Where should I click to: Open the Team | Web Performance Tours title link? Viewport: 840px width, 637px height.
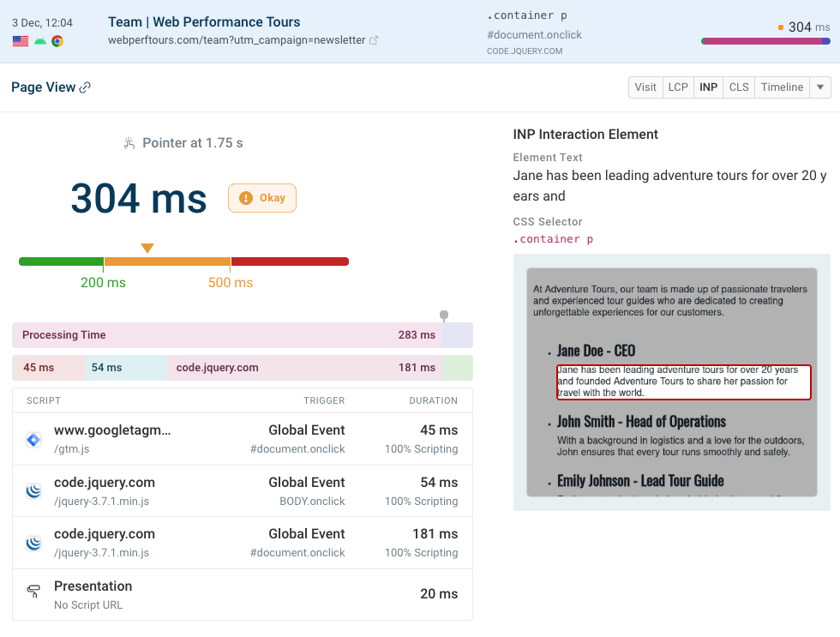[204, 22]
